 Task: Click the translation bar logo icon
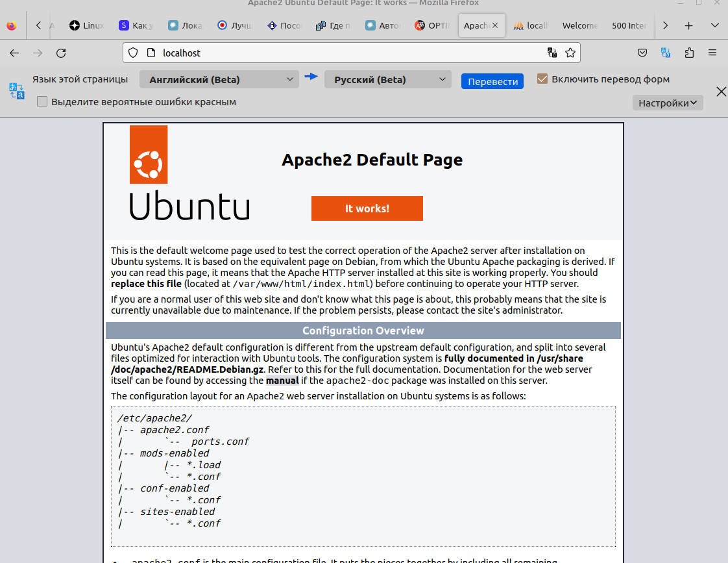(x=17, y=91)
